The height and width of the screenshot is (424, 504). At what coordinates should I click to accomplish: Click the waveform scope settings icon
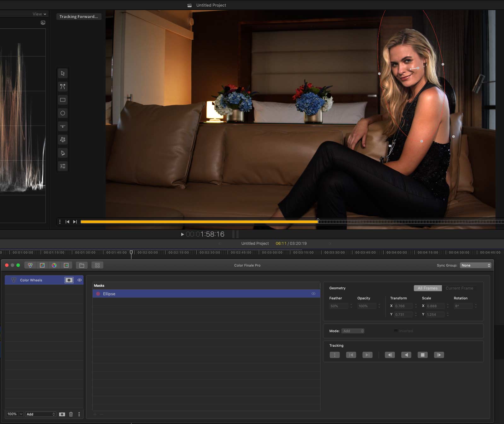(x=43, y=23)
